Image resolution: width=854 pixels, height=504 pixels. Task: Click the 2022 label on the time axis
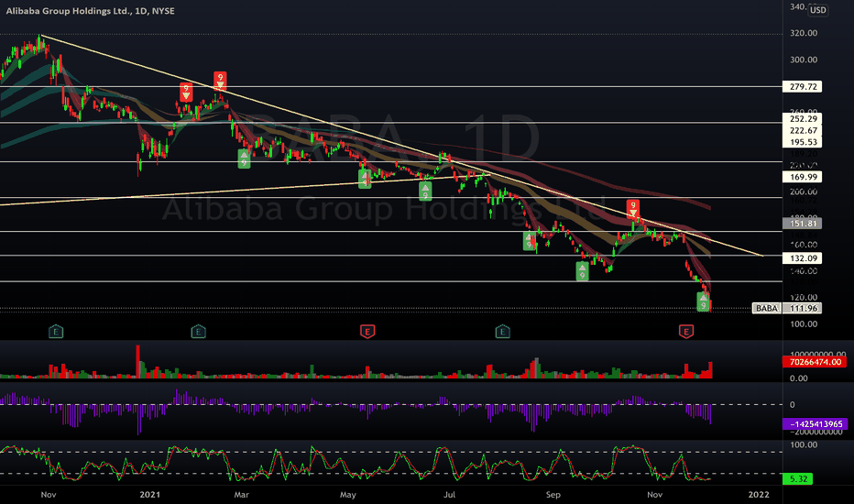[x=759, y=495]
